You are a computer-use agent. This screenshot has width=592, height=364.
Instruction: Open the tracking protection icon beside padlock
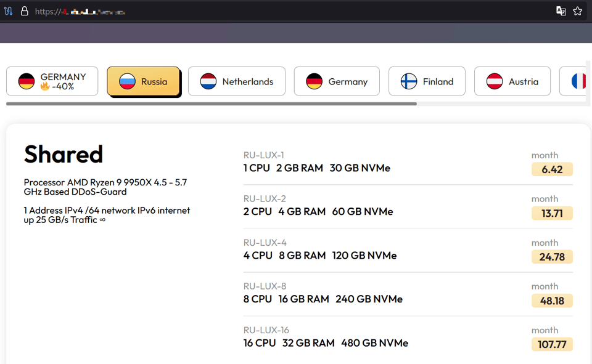coord(9,11)
